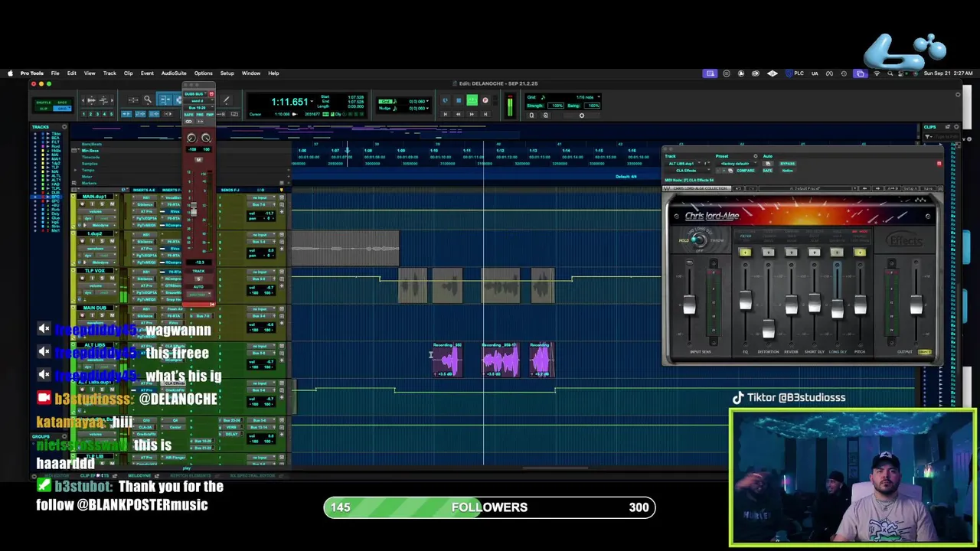Click the Rewind transport button
Image resolution: width=980 pixels, height=551 pixels.
click(458, 114)
